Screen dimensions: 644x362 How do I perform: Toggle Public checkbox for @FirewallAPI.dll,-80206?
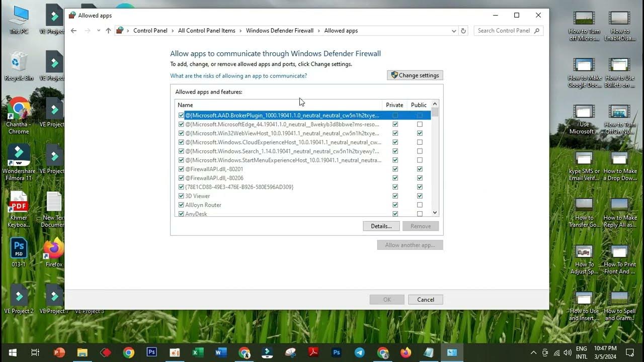[x=420, y=178]
